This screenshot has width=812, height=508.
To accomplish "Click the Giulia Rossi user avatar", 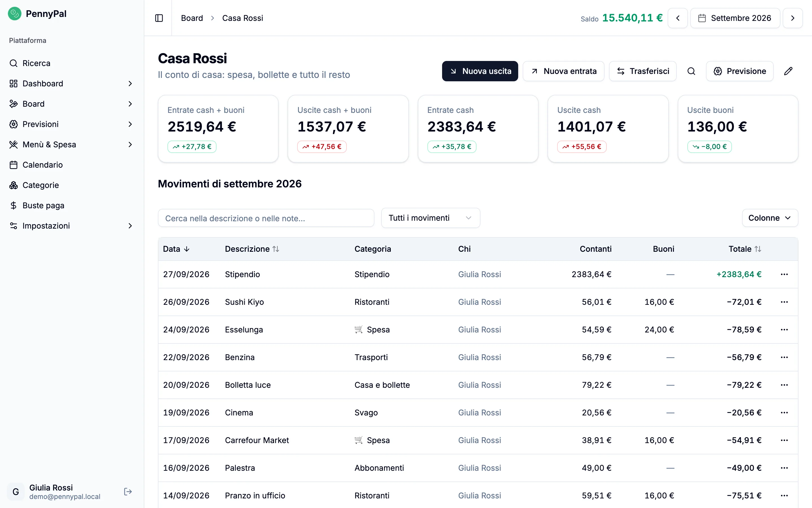I will tap(16, 492).
